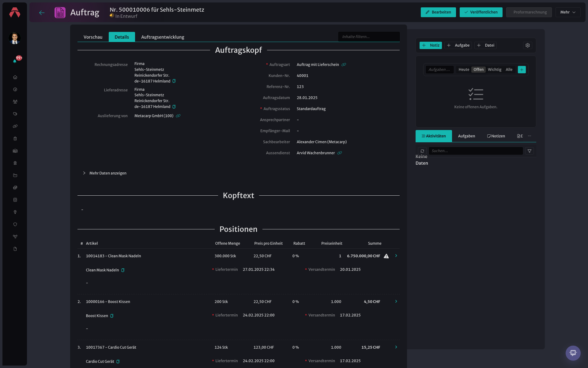Expand position 2 Boost Kissen chevron
The height and width of the screenshot is (368, 588).
pos(396,301)
